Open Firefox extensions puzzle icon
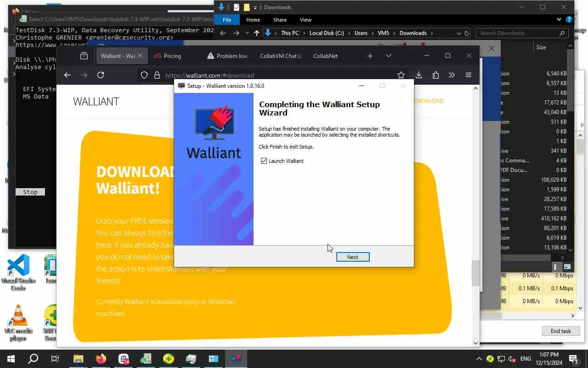The height and width of the screenshot is (368, 588). [435, 75]
